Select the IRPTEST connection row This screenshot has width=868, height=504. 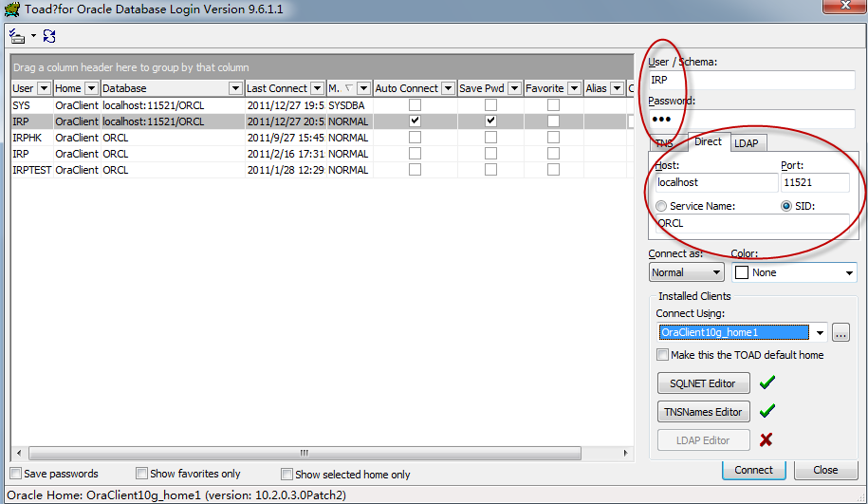[x=323, y=170]
